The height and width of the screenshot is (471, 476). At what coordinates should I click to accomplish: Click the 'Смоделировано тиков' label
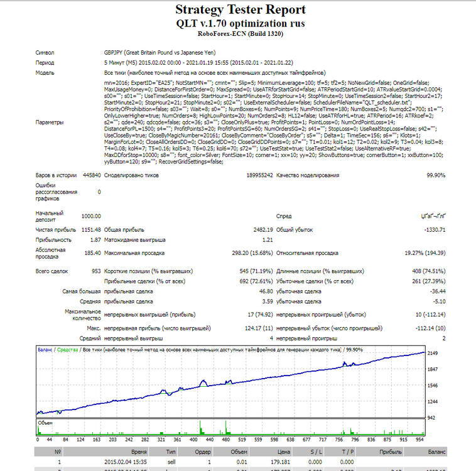pyautogui.click(x=131, y=175)
